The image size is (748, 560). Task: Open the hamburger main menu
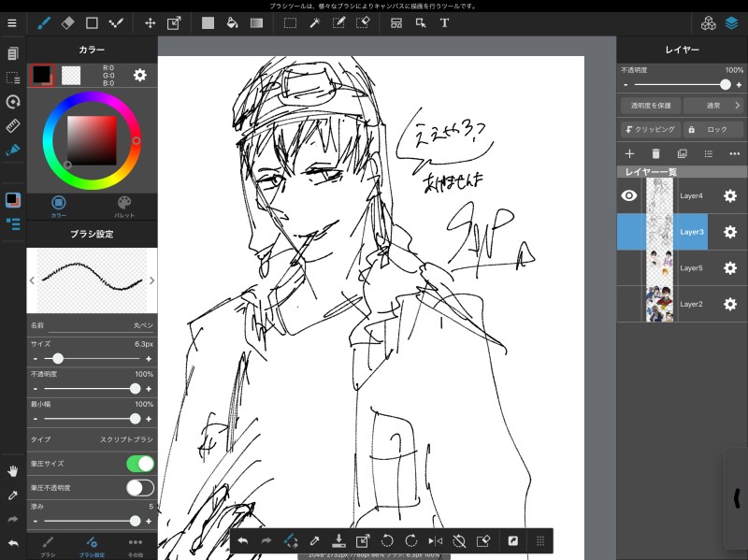pos(12,22)
